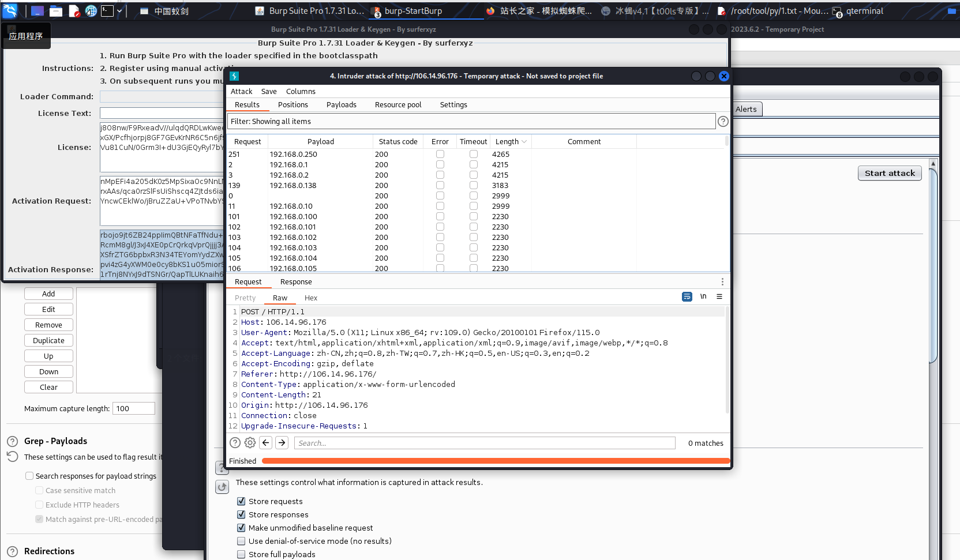Enable Use denial-of-service mode checkbox
Image resolution: width=960 pixels, height=560 pixels.
[x=241, y=541]
